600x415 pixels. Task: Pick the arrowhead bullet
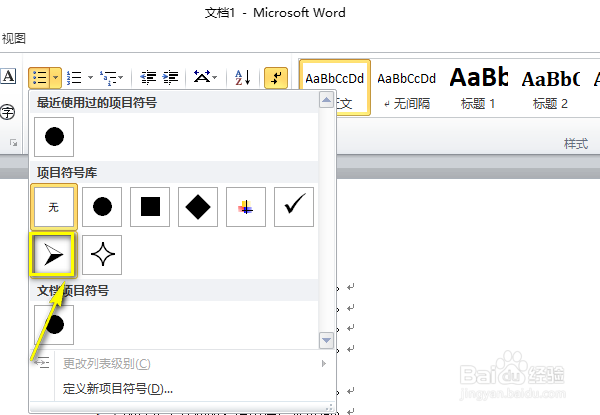pyautogui.click(x=53, y=255)
